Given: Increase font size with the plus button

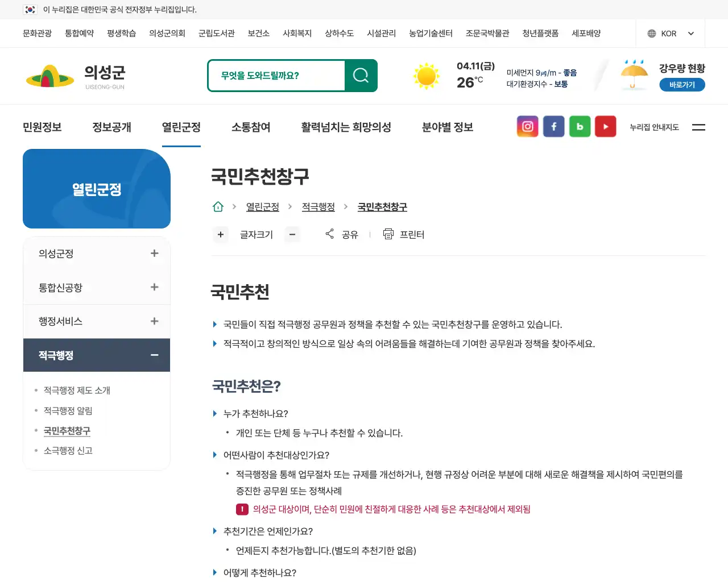Looking at the screenshot, I should [x=221, y=234].
